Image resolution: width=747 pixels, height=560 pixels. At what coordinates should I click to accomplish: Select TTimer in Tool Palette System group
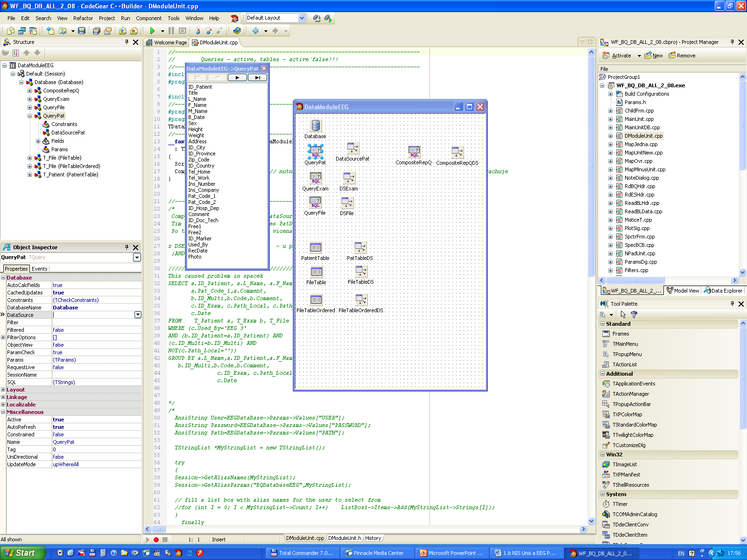(x=620, y=504)
